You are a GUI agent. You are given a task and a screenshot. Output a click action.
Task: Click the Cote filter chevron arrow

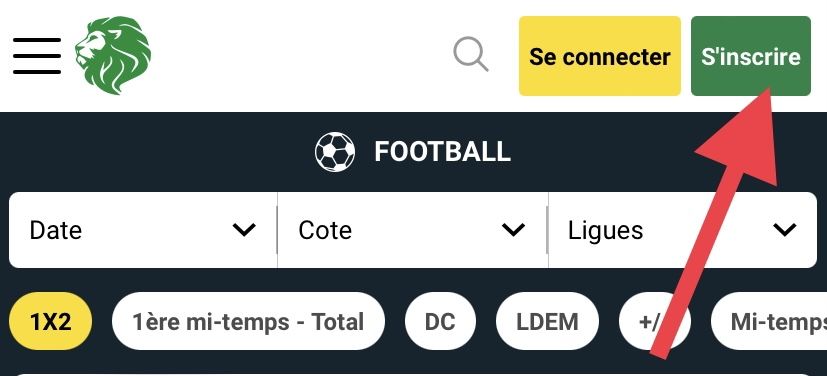pyautogui.click(x=513, y=230)
